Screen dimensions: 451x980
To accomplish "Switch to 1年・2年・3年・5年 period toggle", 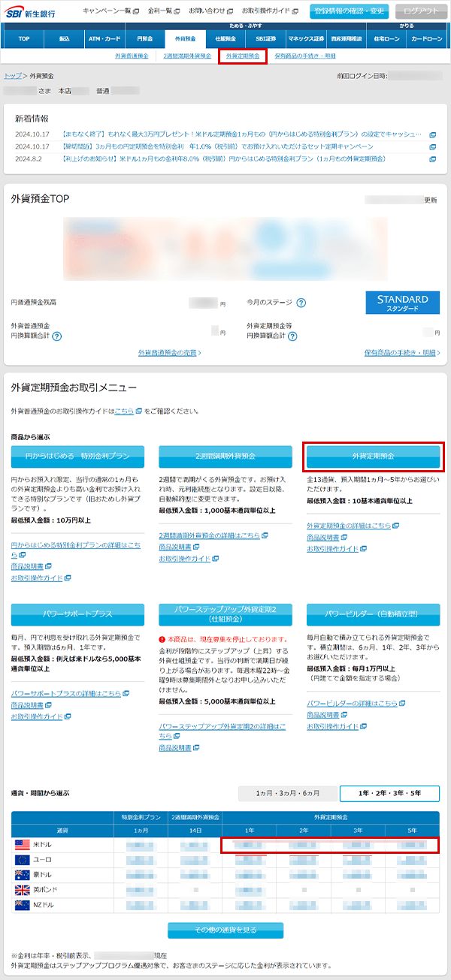I will pos(389,793).
